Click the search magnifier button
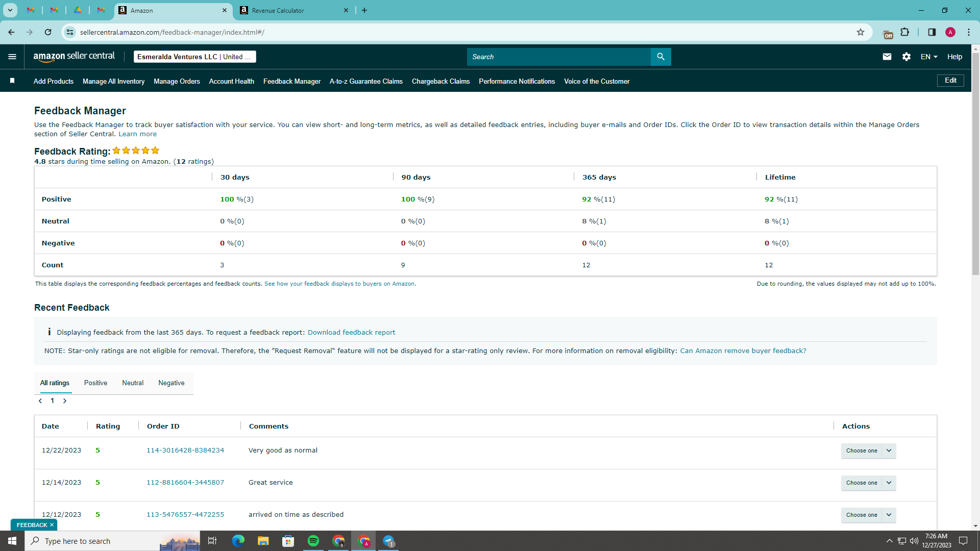 pyautogui.click(x=660, y=57)
